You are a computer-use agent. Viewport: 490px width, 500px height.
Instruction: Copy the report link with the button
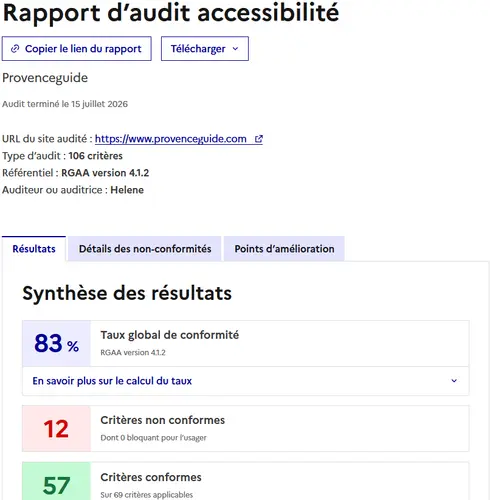click(x=77, y=49)
